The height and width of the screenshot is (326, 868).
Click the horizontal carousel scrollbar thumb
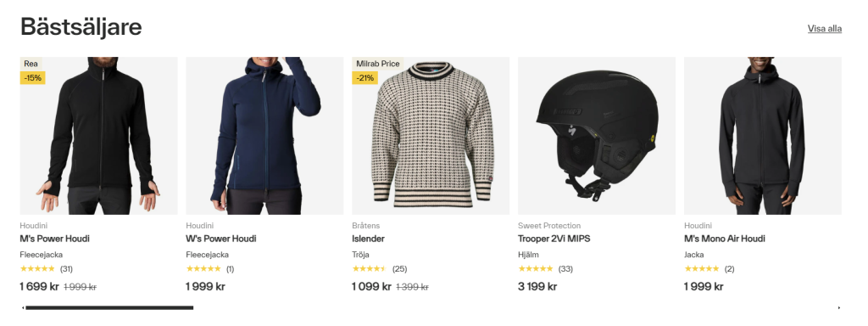pyautogui.click(x=109, y=307)
